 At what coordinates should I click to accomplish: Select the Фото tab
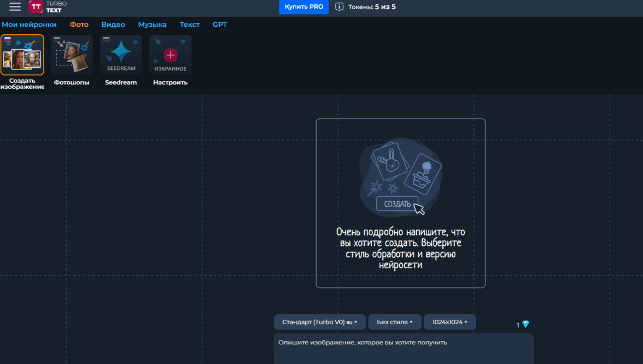click(x=79, y=25)
